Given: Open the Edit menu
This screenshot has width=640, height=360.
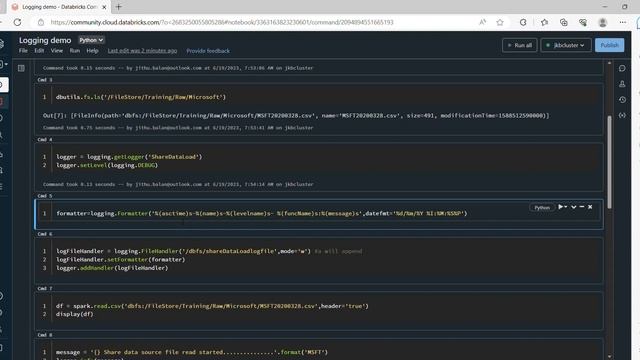Looking at the screenshot, I should point(39,51).
